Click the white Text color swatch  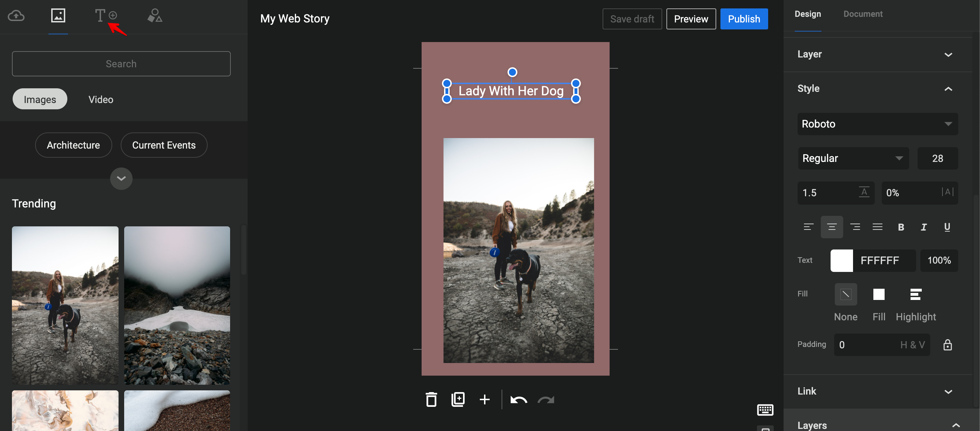841,260
